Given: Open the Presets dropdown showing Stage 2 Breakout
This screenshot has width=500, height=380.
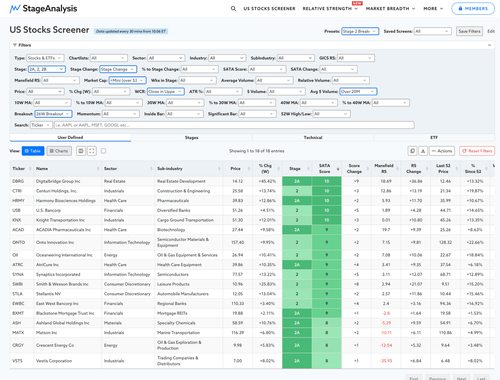Looking at the screenshot, I should pos(360,31).
